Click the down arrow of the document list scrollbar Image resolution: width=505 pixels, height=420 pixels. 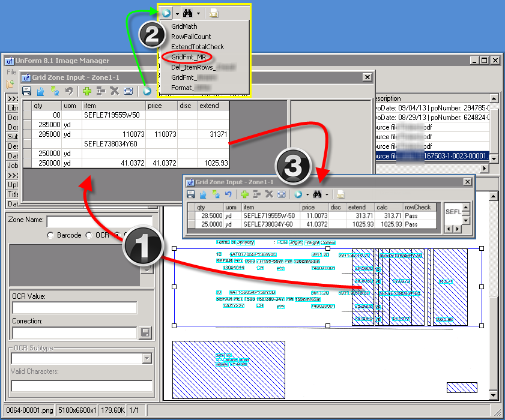494,159
